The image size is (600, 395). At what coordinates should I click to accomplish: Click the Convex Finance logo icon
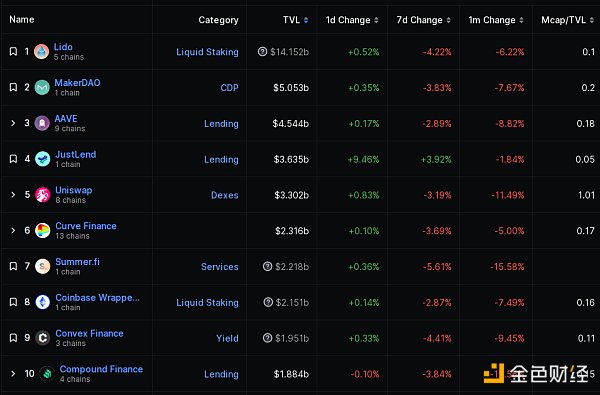[42, 338]
